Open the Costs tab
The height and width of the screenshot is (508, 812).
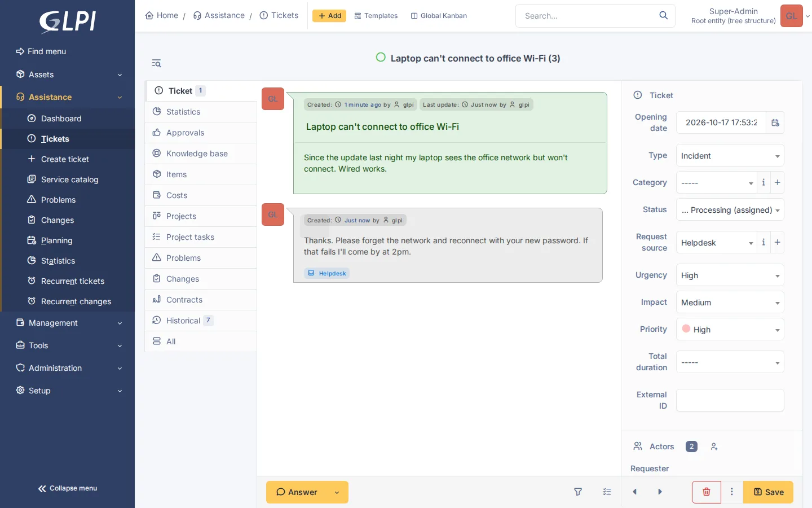pyautogui.click(x=201, y=195)
